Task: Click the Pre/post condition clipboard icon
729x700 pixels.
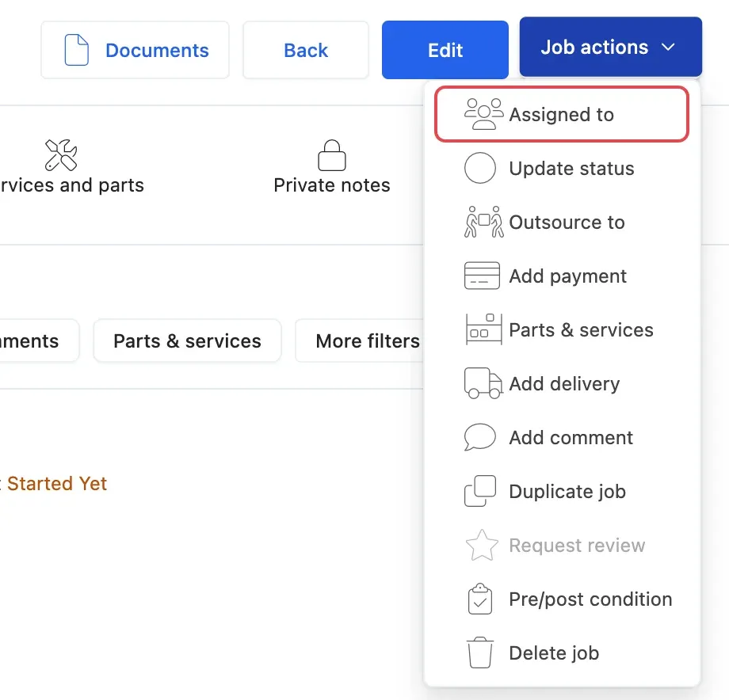Action: pyautogui.click(x=480, y=599)
